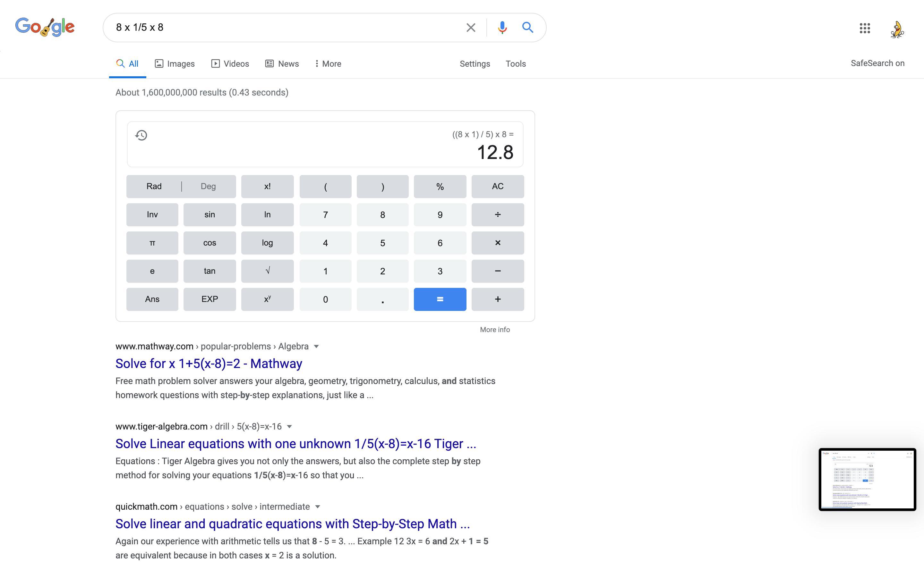Click the clear input (X) icon in search bar
Viewport: 924px width, 577px height.
click(x=470, y=27)
